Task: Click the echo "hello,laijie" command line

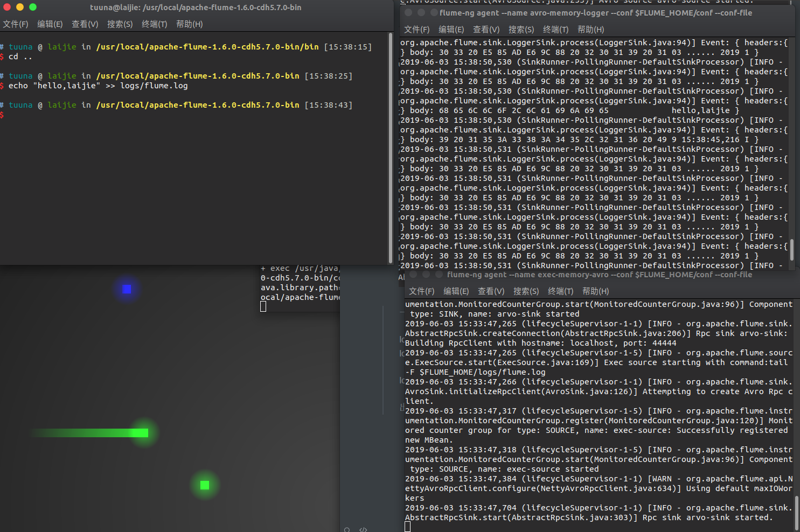Action: click(94, 86)
